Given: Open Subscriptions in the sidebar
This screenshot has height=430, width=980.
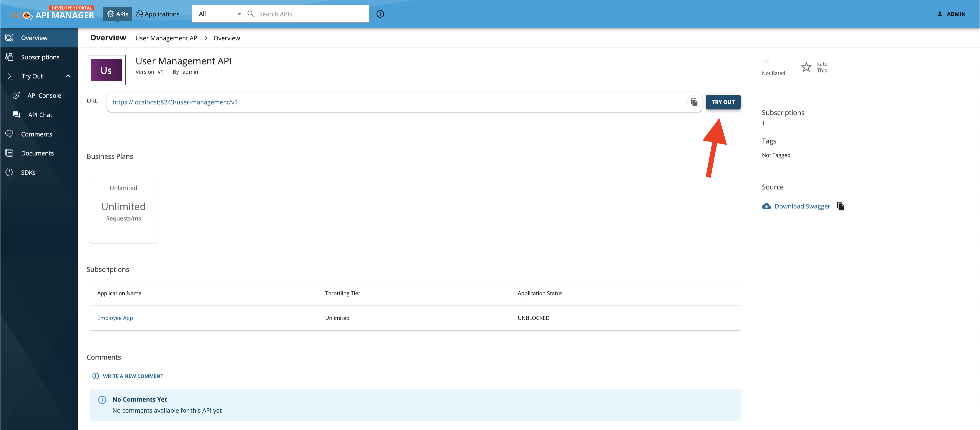Looking at the screenshot, I should [x=40, y=57].
